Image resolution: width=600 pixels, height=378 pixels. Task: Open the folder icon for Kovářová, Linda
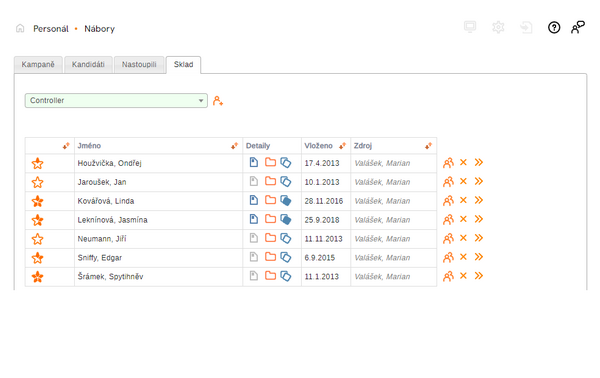click(271, 200)
